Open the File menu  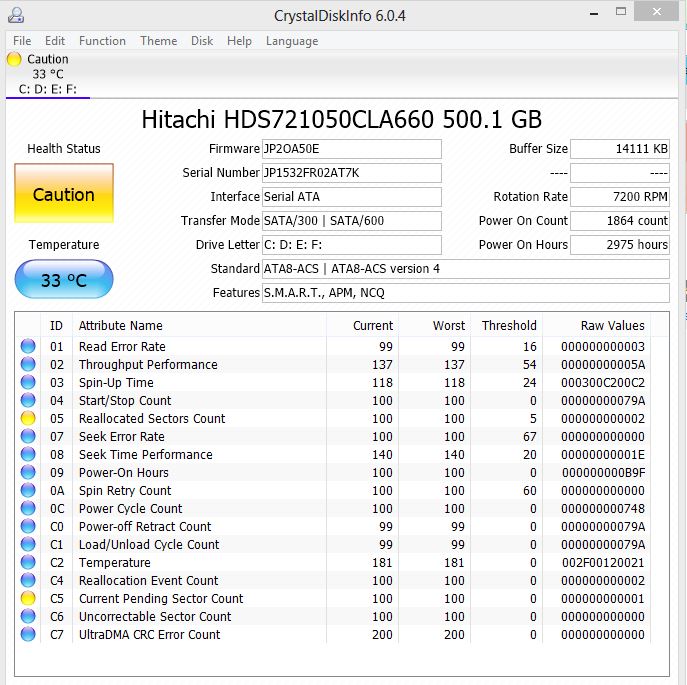[22, 41]
